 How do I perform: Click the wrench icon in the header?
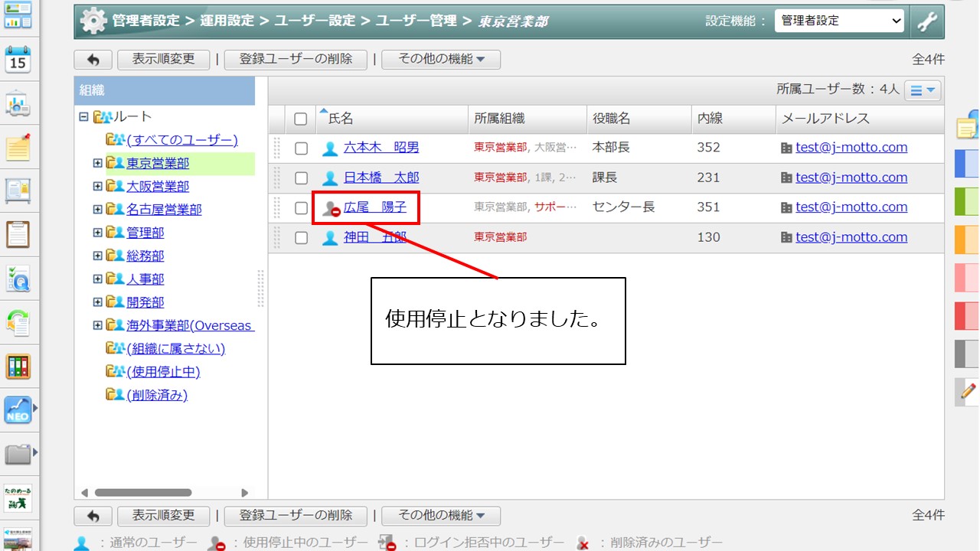(x=927, y=21)
